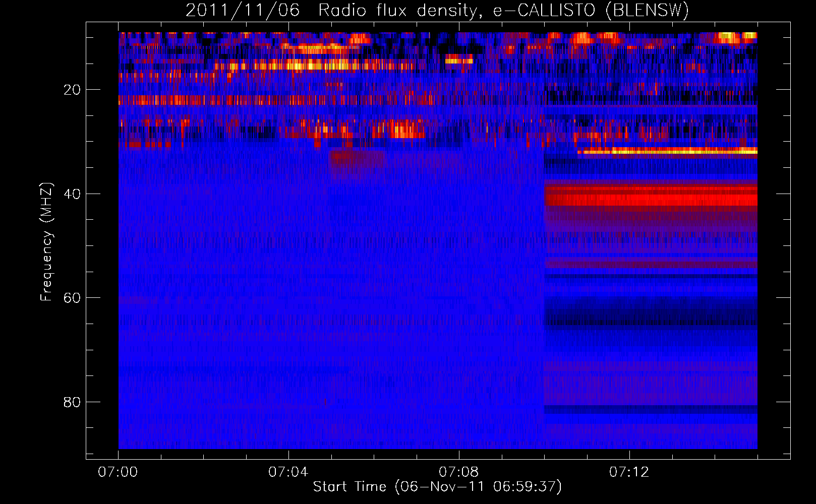This screenshot has width=816, height=504.
Task: Select the 07:08 time axis label
Action: [459, 472]
